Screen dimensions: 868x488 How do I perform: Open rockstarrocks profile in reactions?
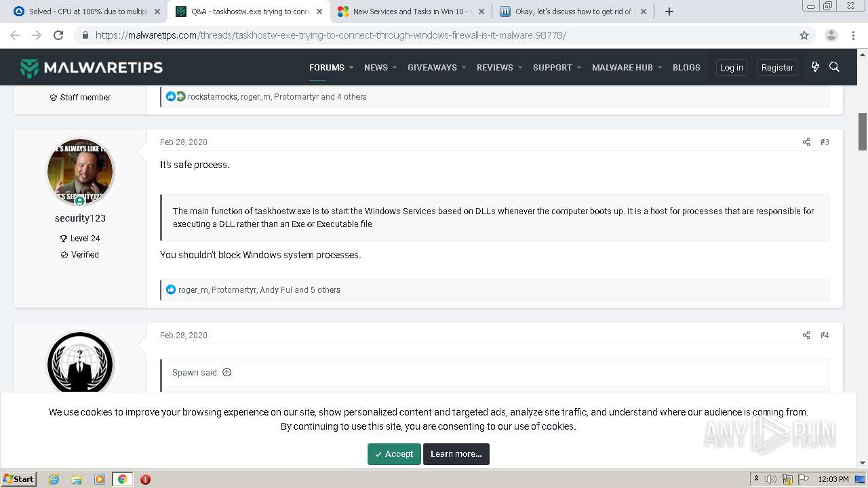coord(212,97)
